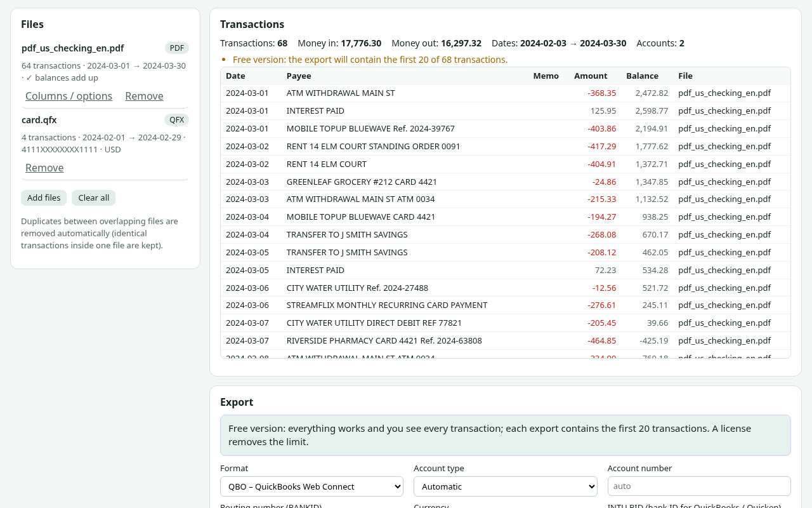Click the free version 20 of 68 notice
Viewport: 812px width, 508px height.
370,60
